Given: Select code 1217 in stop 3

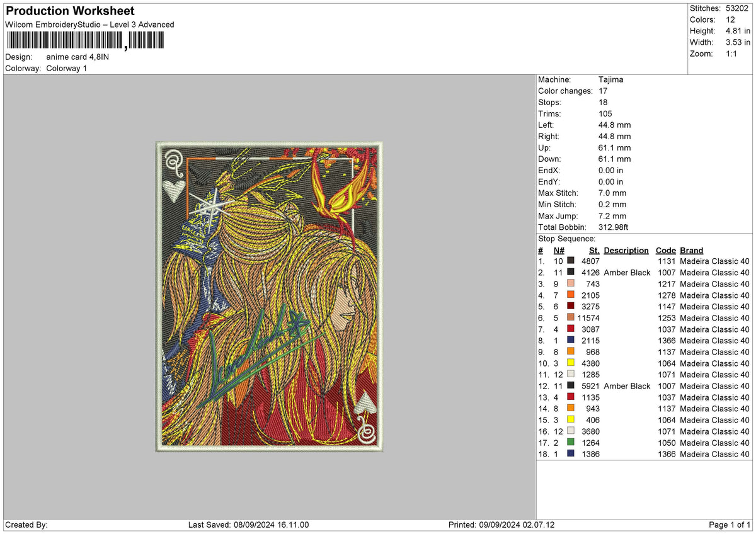Looking at the screenshot, I should click(667, 283).
